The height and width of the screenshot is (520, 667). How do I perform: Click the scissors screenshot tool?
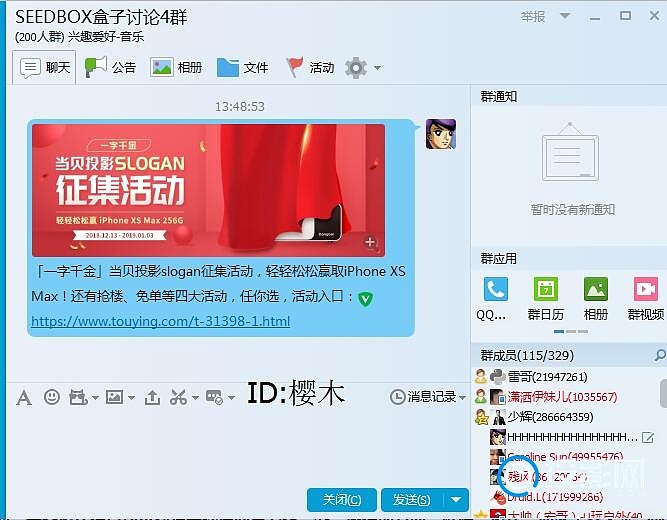tap(179, 397)
